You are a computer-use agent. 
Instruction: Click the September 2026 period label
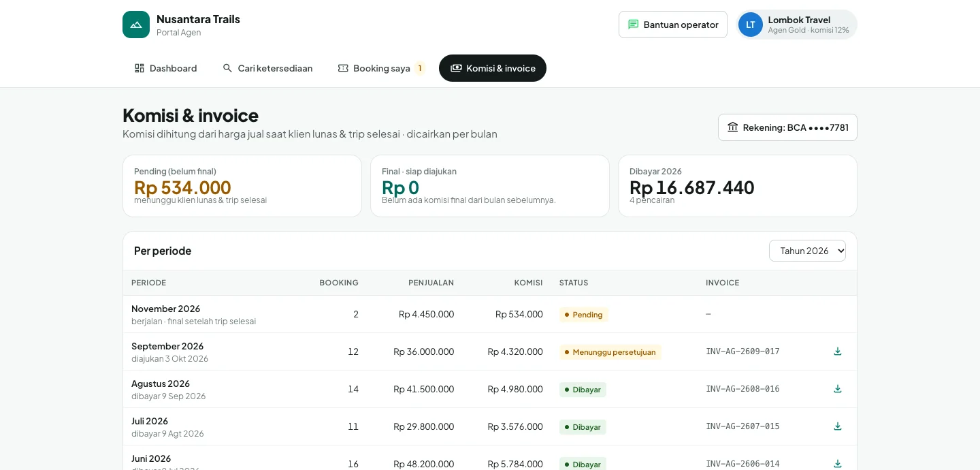point(167,346)
